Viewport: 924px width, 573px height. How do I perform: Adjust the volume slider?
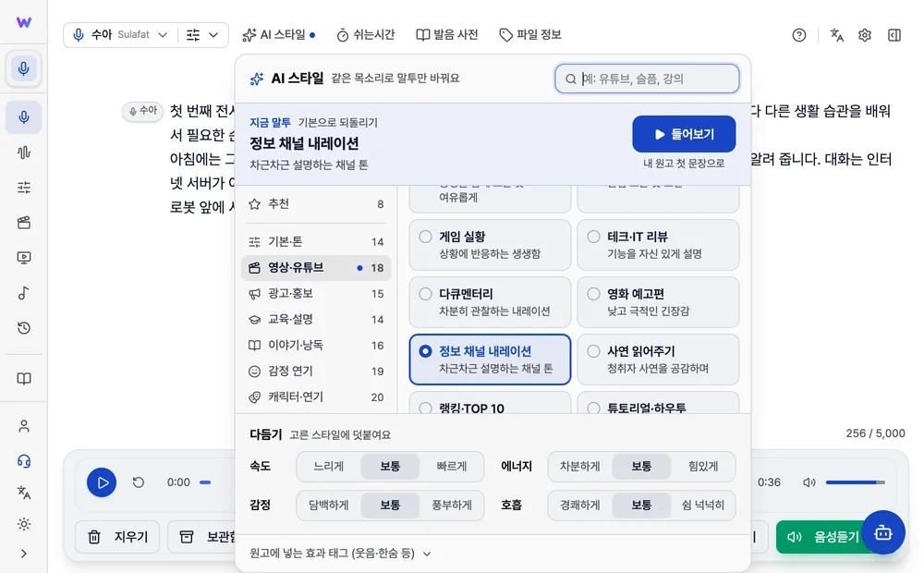coord(855,482)
